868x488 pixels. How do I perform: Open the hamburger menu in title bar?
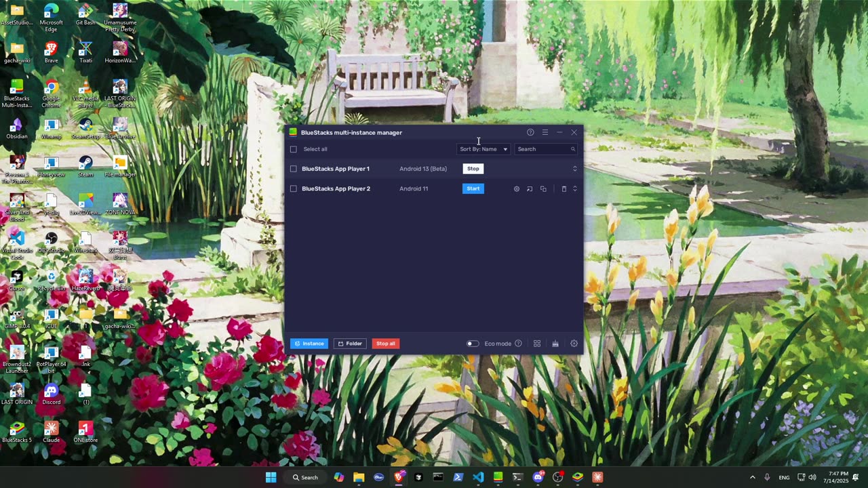point(545,132)
